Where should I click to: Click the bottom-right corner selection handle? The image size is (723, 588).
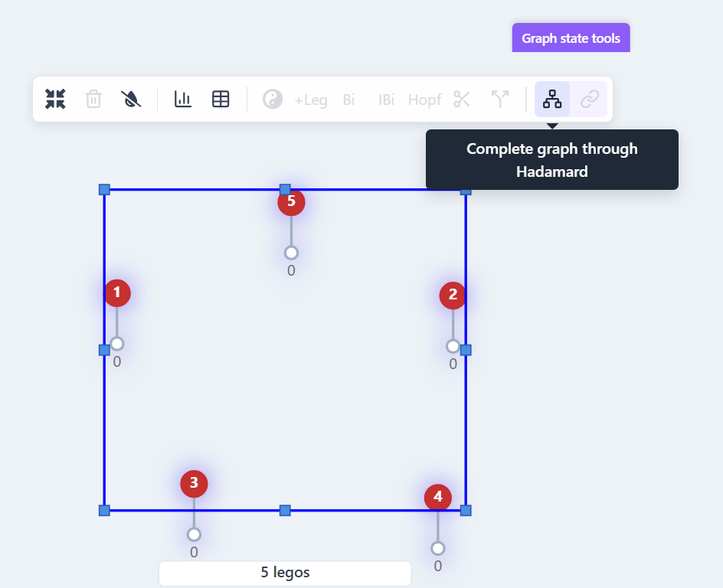(x=466, y=510)
